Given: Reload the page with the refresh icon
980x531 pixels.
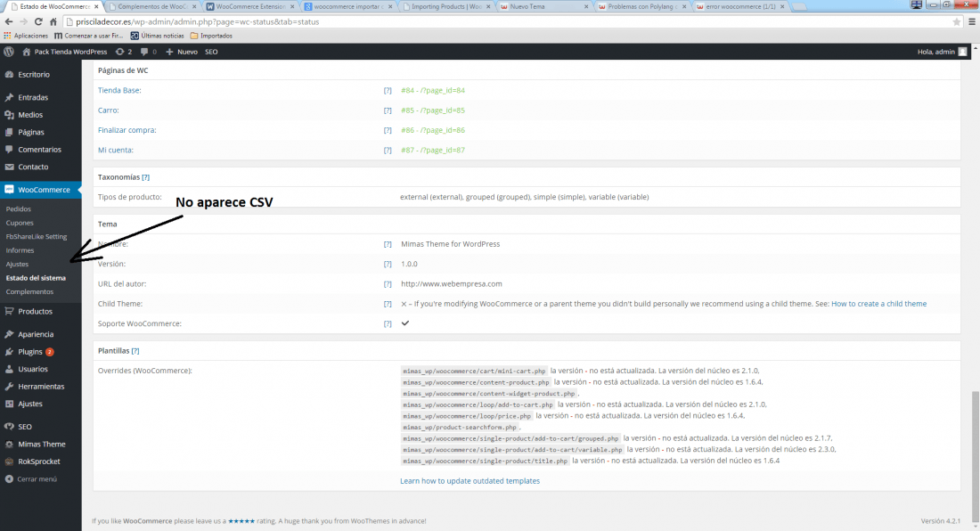Looking at the screenshot, I should click(38, 21).
